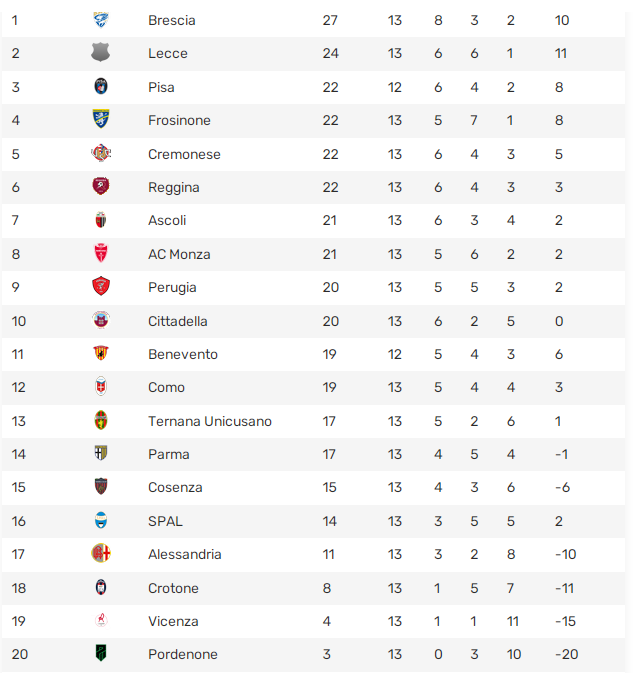642x673 pixels.
Task: Open the Crotone team page link
Action: (x=173, y=588)
